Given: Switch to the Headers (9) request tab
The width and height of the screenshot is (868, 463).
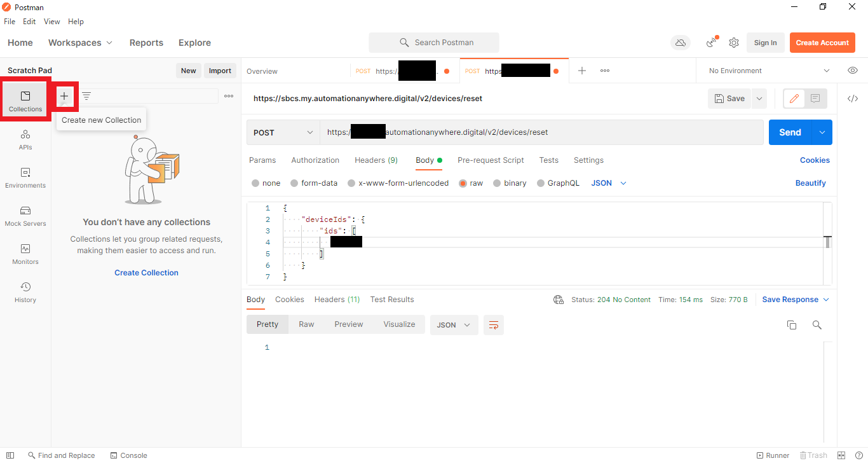Looking at the screenshot, I should (x=376, y=160).
